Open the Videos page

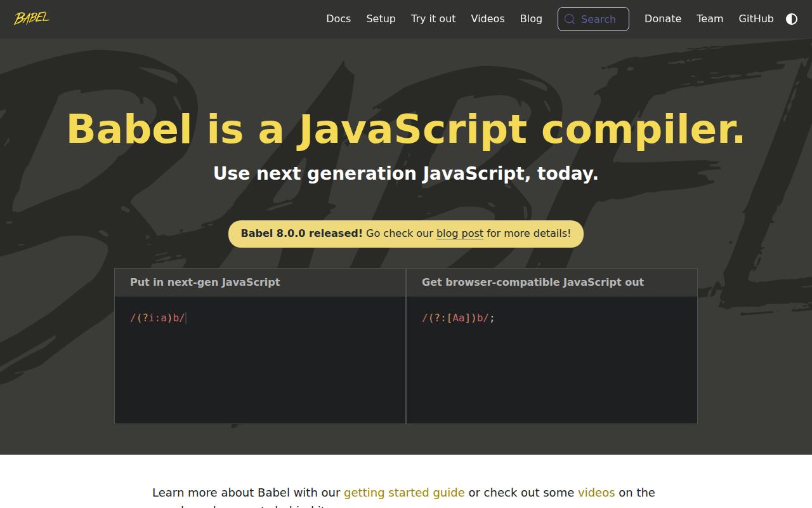(x=488, y=19)
